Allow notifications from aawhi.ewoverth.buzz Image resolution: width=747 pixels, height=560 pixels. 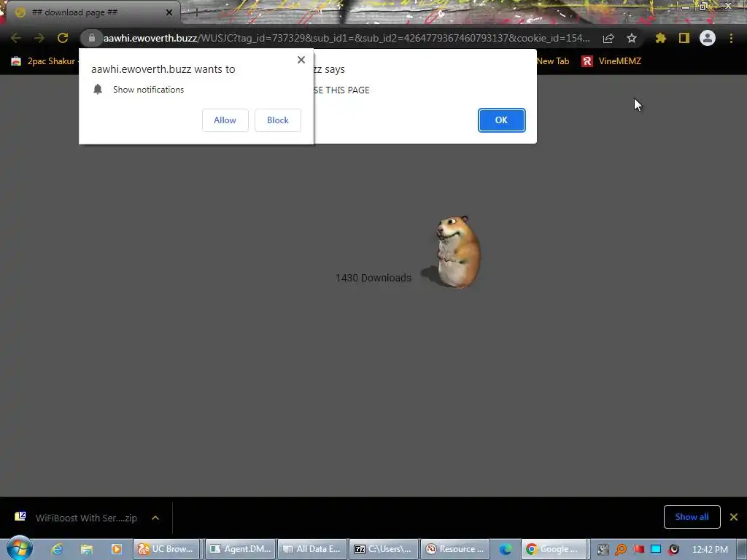225,120
